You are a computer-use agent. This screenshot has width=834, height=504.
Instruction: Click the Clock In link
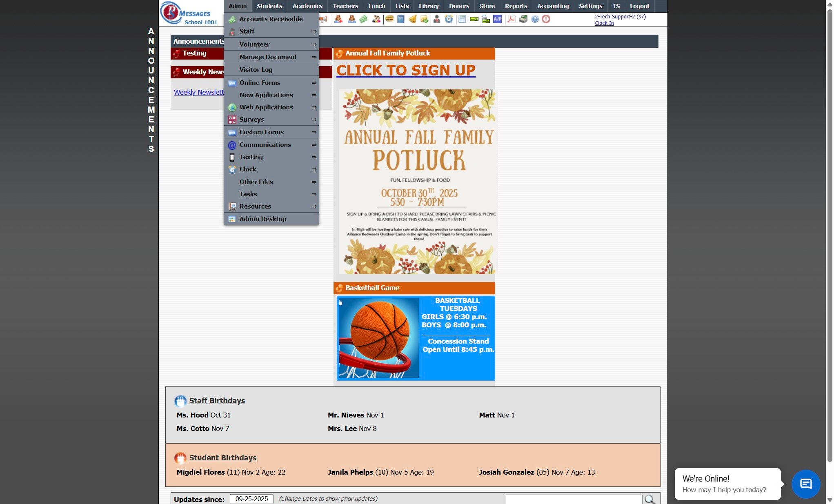click(604, 23)
